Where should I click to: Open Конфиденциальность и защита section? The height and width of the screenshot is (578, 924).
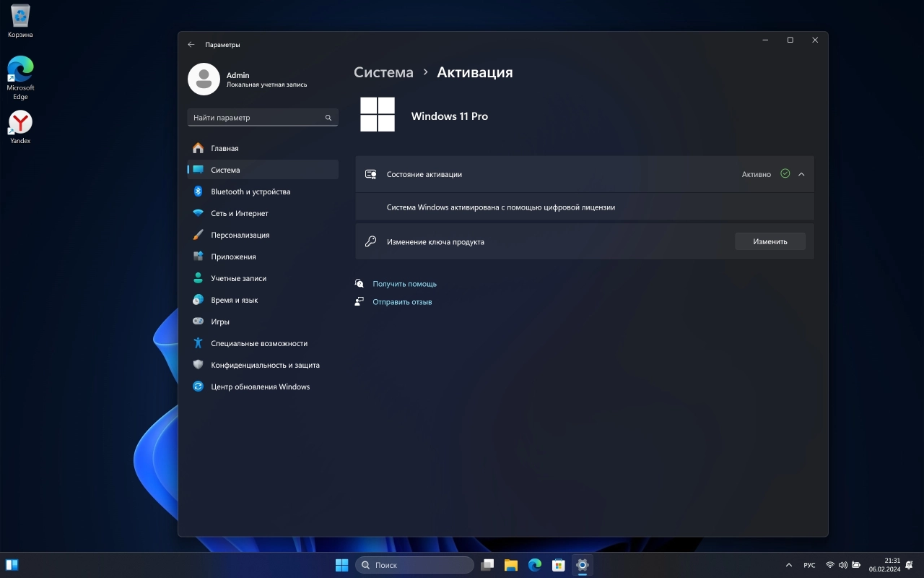click(x=262, y=365)
